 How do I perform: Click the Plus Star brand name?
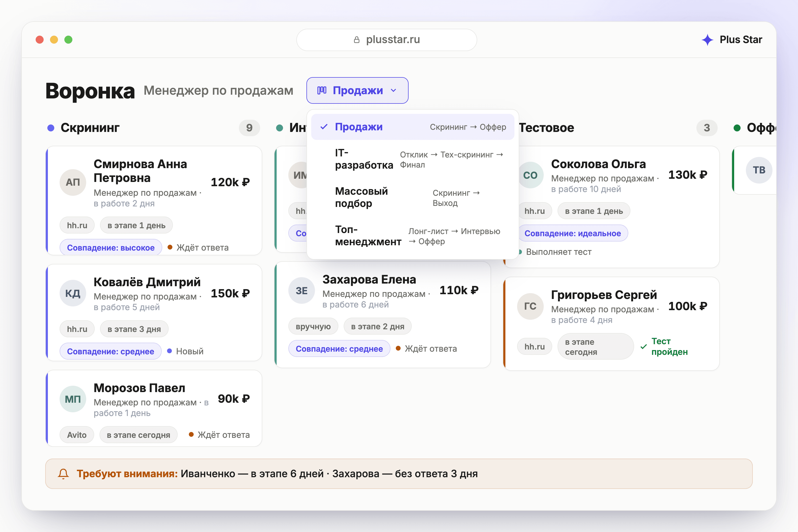tap(741, 40)
